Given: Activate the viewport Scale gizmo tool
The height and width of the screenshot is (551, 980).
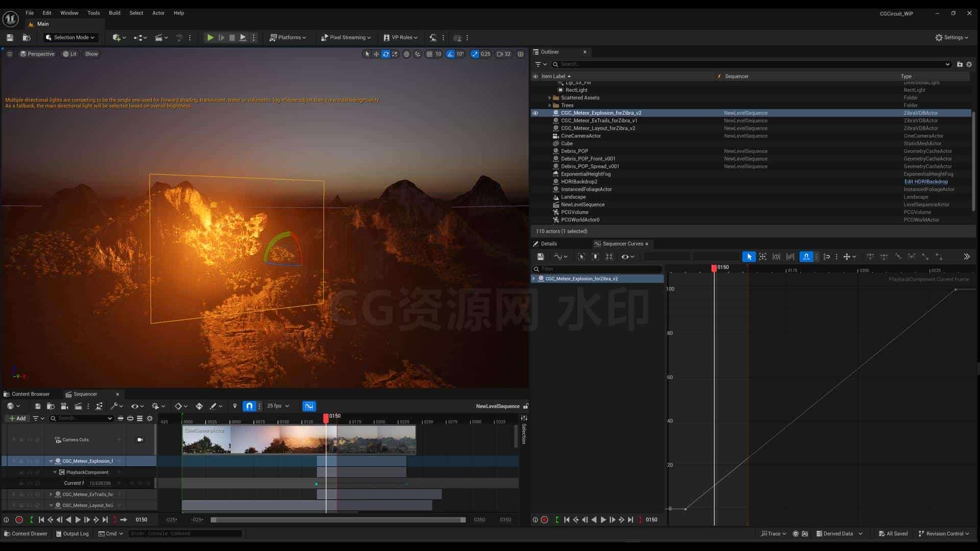Looking at the screenshot, I should tap(395, 54).
